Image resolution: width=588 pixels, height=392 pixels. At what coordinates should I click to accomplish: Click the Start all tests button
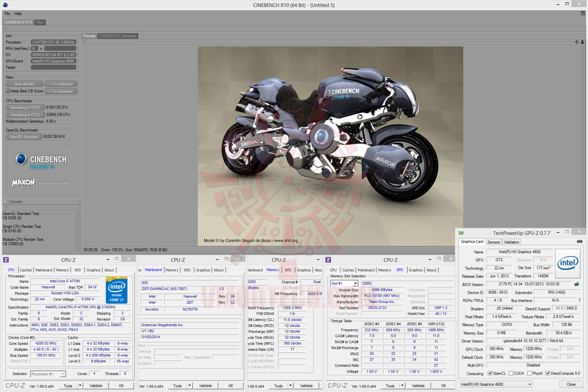point(24,84)
